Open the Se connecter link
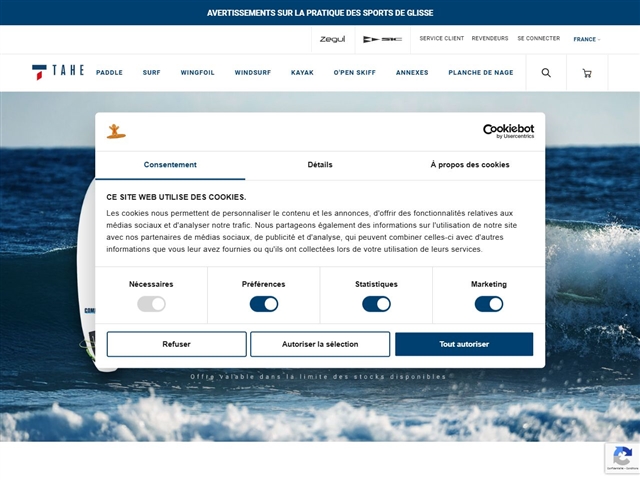The image size is (640, 480). pos(538,39)
